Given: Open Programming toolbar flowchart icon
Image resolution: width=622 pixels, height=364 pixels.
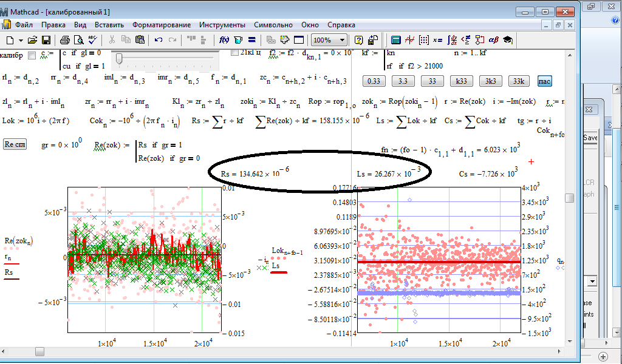Looking at the screenshot, I should click(480, 40).
